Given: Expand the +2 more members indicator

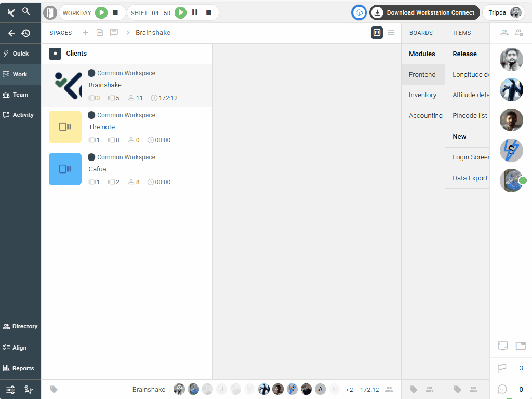Looking at the screenshot, I should [x=349, y=390].
